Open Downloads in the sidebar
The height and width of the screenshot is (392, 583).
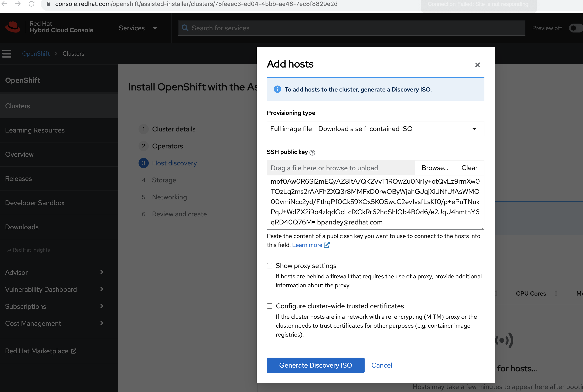coord(22,227)
